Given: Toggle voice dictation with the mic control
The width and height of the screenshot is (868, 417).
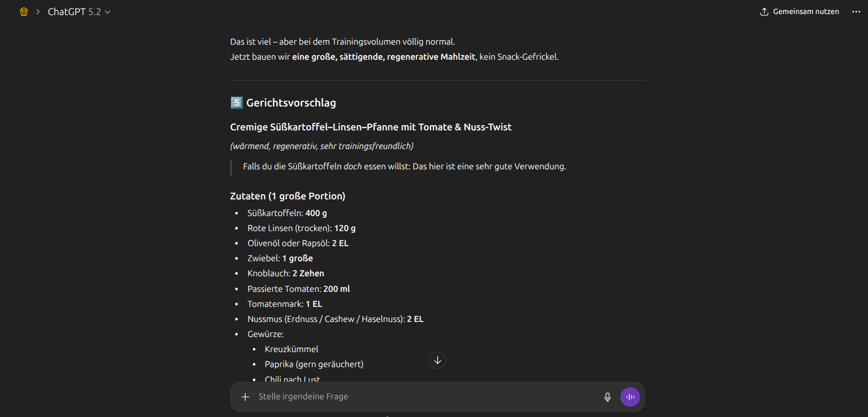Looking at the screenshot, I should [x=607, y=397].
